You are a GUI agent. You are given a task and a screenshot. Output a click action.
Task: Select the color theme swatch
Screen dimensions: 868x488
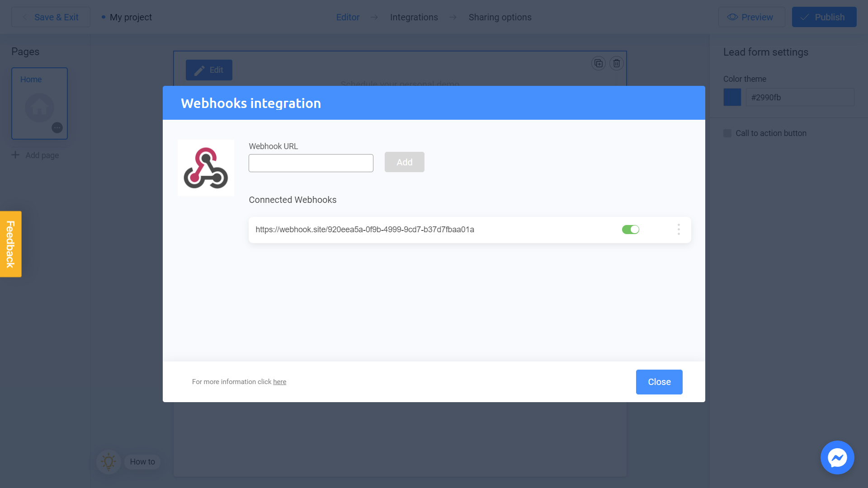click(732, 98)
